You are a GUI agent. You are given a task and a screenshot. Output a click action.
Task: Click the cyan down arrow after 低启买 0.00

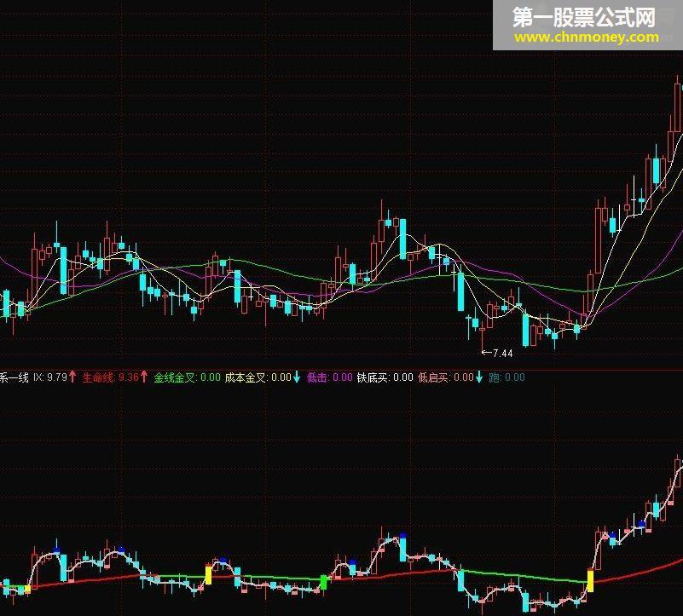coord(479,377)
